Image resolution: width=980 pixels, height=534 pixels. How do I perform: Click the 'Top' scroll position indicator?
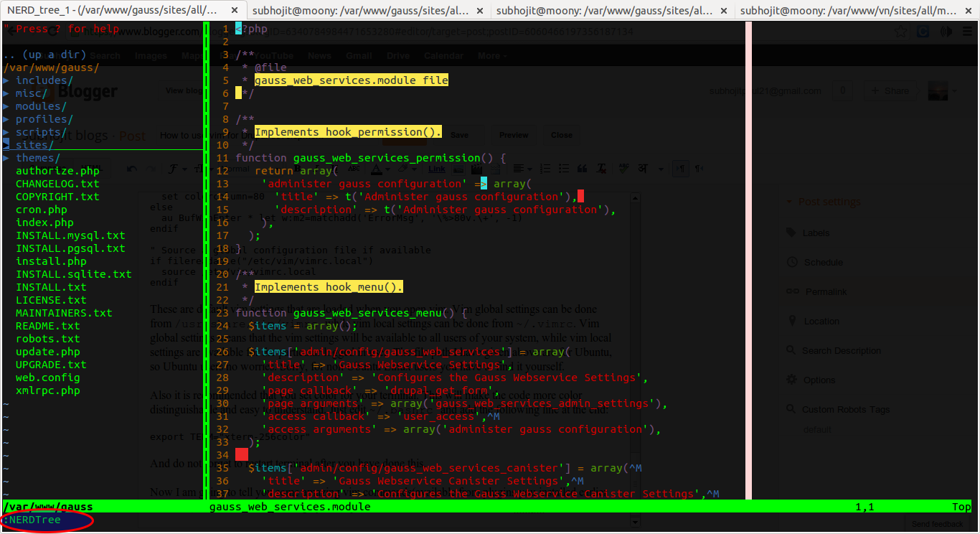pos(961,507)
